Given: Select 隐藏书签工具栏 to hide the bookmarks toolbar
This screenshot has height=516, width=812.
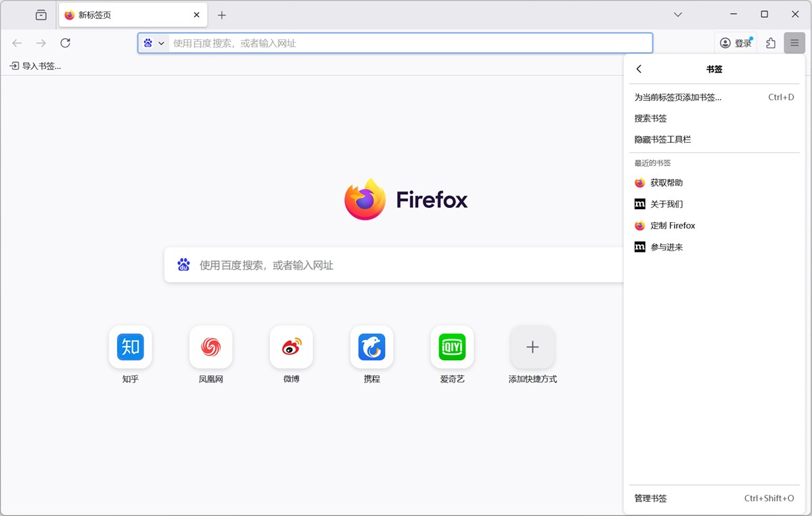Looking at the screenshot, I should pyautogui.click(x=662, y=139).
